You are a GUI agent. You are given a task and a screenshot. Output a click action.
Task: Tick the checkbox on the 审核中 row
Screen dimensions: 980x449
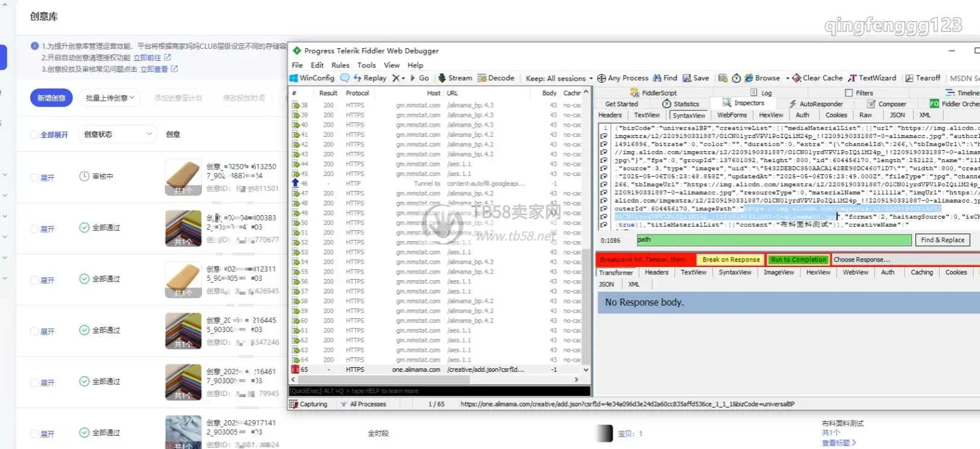34,178
